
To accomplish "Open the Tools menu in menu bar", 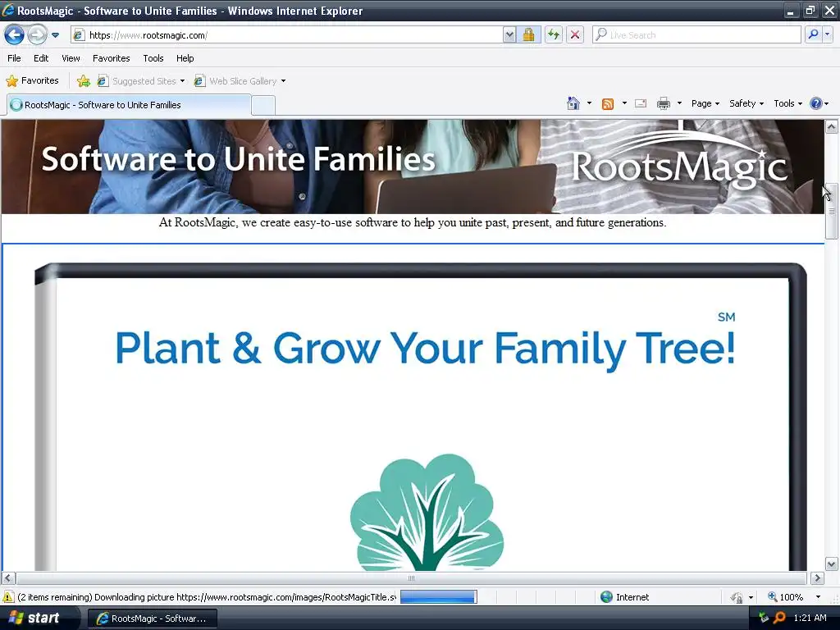I will tap(153, 58).
